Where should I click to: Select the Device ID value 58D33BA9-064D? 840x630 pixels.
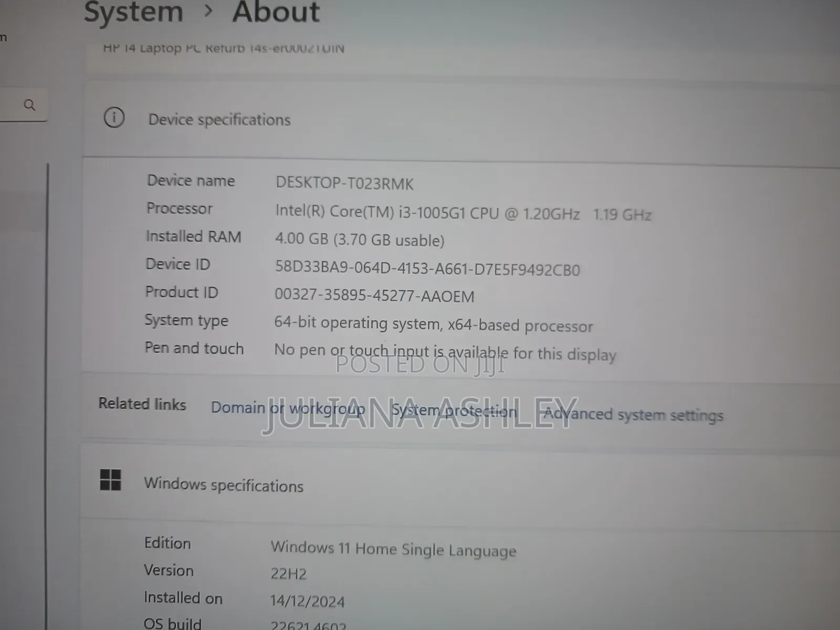[427, 268]
